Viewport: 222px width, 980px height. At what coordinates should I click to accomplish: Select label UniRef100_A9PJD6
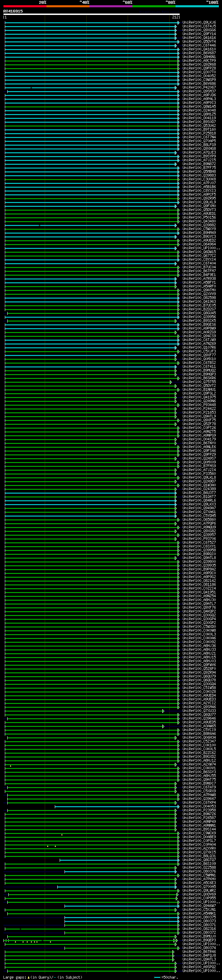199,95
